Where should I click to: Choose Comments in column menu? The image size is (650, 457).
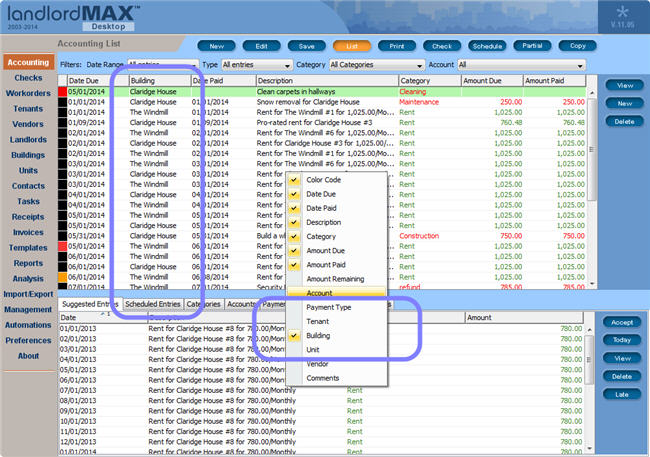323,378
